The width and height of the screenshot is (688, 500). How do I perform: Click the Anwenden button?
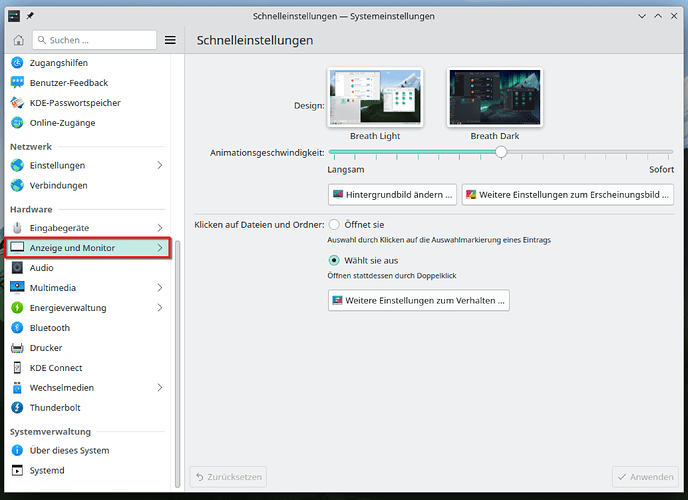pyautogui.click(x=645, y=477)
